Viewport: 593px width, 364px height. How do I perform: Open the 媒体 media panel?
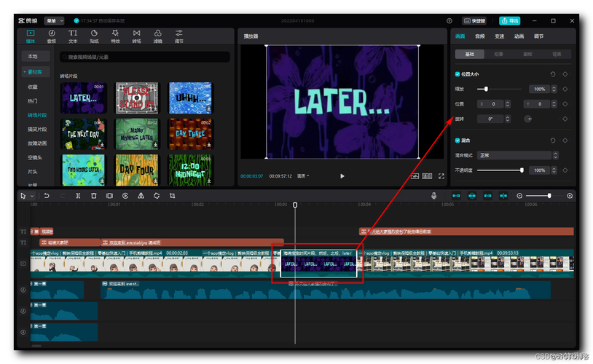tap(31, 36)
